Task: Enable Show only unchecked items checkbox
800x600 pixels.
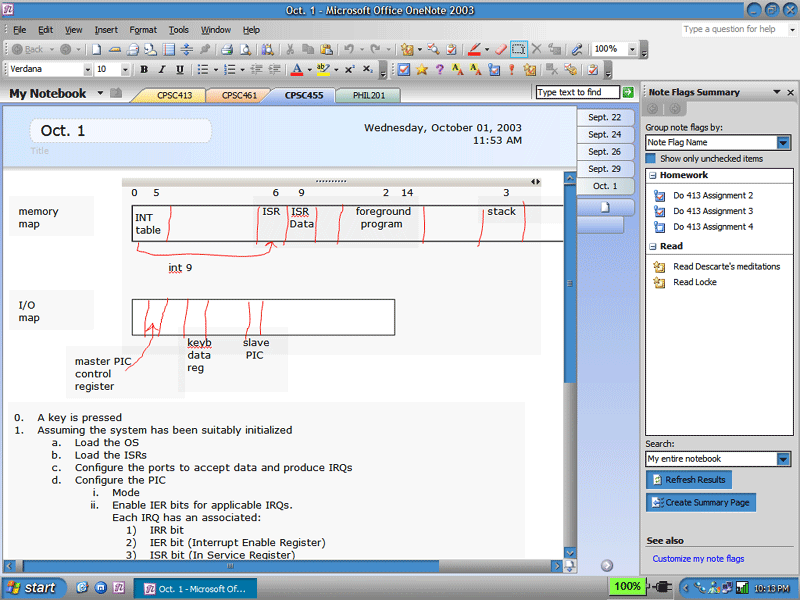Action: coord(651,158)
